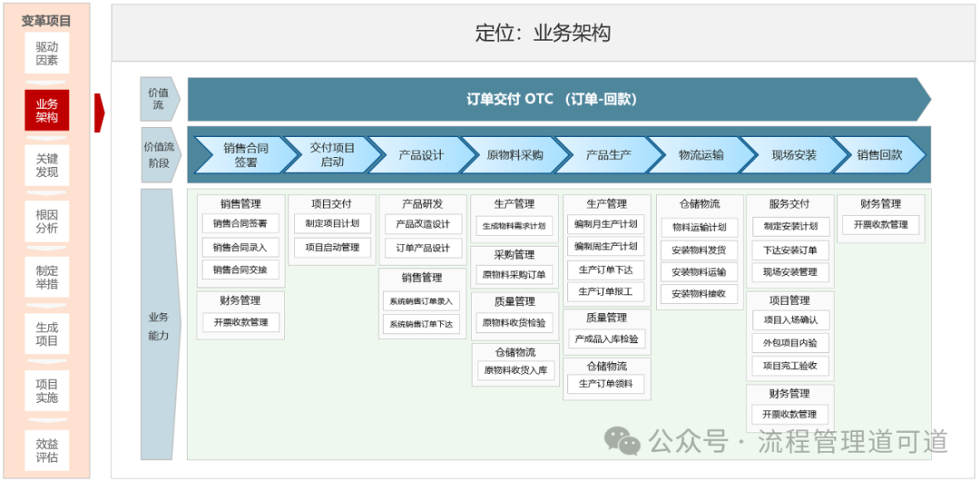
Task: Open the highlighted 业务架构 sidebar tab
Action: (47, 111)
